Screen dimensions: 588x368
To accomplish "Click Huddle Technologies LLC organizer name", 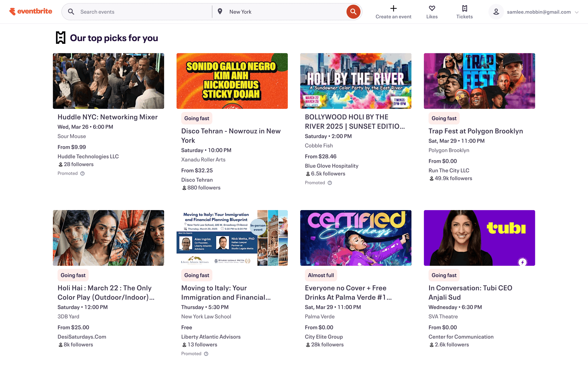I will click(x=88, y=156).
